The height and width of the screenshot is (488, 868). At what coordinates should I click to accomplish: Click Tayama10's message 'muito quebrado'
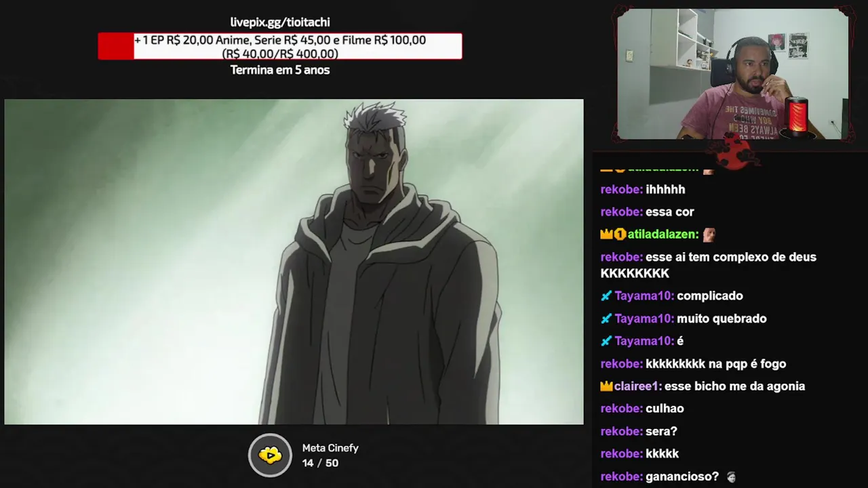coord(722,319)
